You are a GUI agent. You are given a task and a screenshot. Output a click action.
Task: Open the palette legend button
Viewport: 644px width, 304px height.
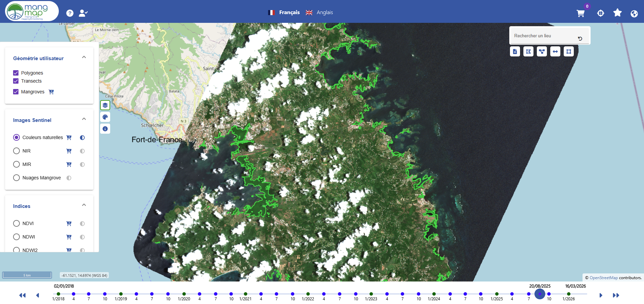[105, 117]
